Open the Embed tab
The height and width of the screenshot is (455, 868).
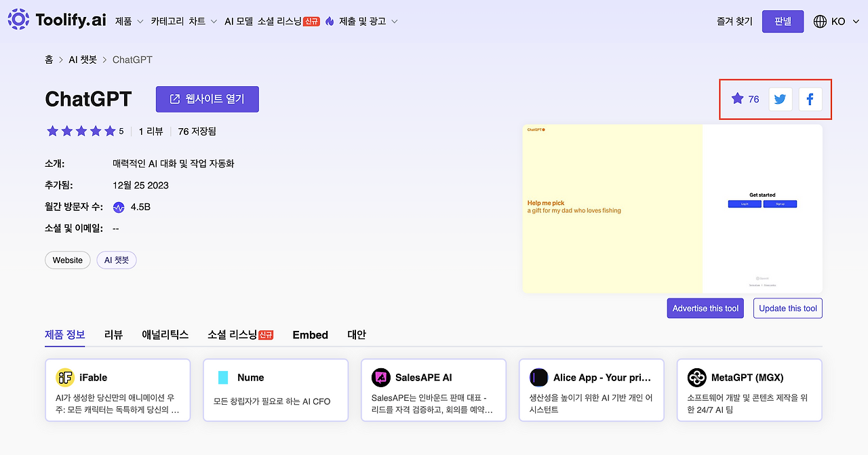(310, 334)
